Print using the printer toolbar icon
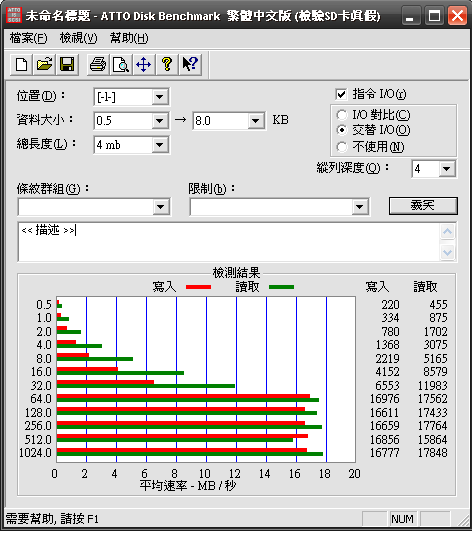 point(98,64)
